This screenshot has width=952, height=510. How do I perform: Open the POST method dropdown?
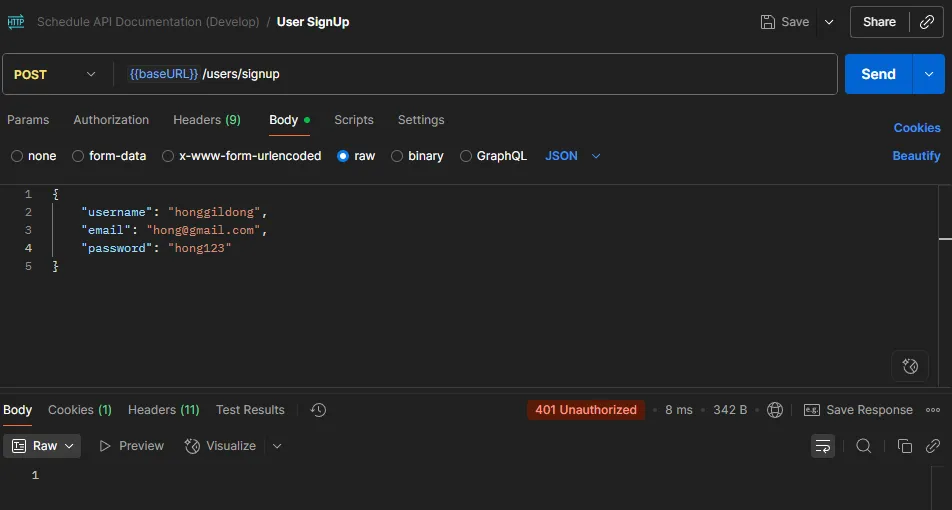[x=56, y=74]
